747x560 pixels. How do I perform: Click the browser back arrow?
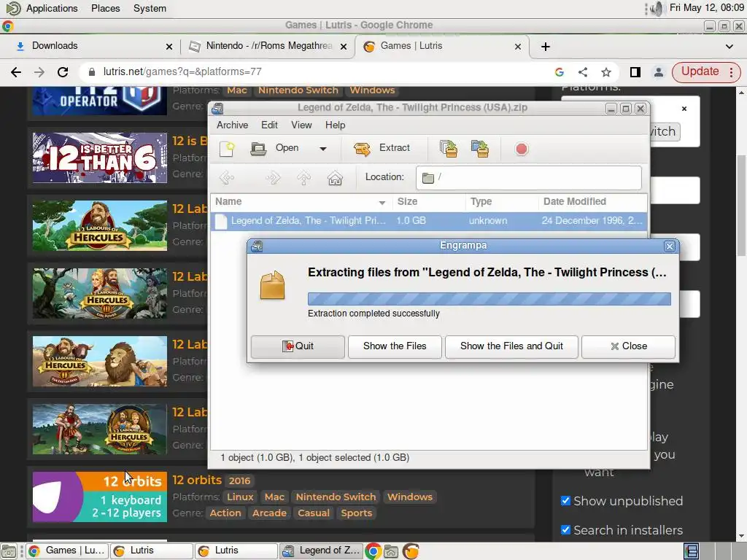click(x=16, y=72)
